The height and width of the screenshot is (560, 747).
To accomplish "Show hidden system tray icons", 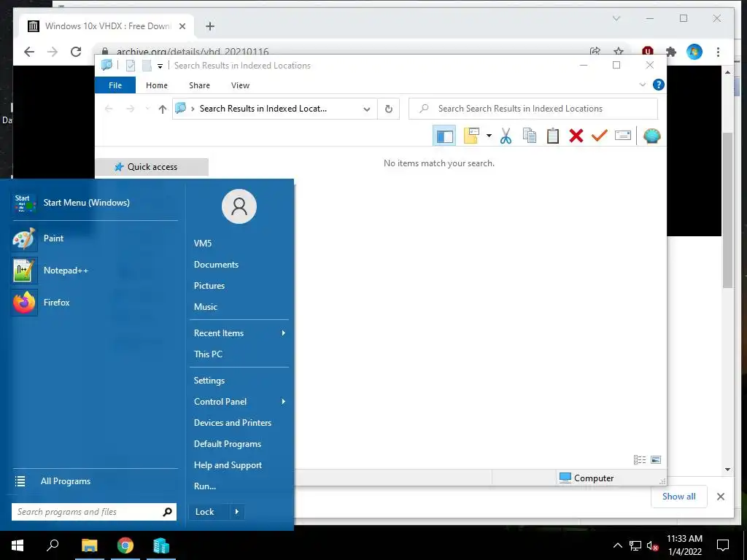I will (x=617, y=545).
